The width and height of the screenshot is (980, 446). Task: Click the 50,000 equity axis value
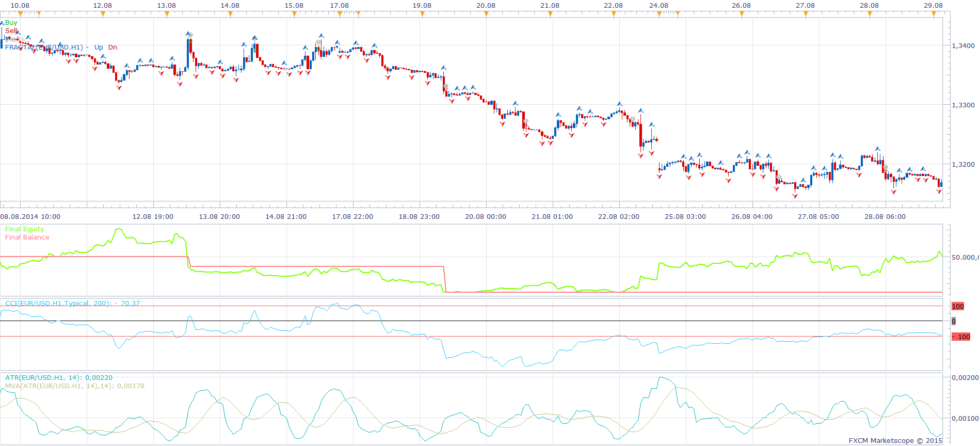tap(965, 258)
